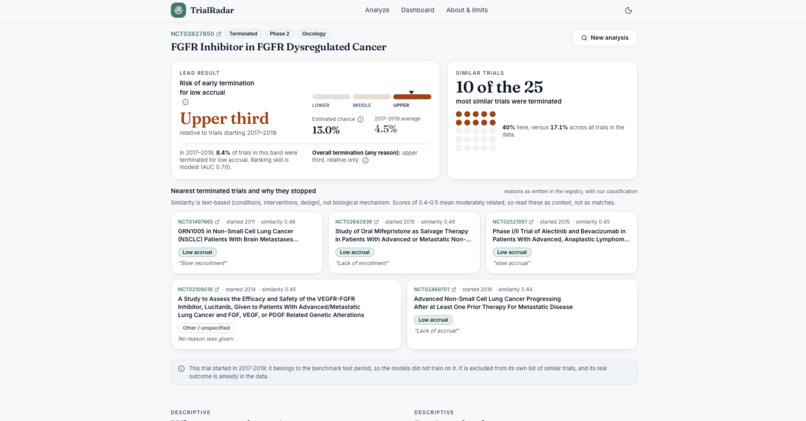The width and height of the screenshot is (806, 421).
Task: Click the Terminated status badge
Action: tap(243, 34)
